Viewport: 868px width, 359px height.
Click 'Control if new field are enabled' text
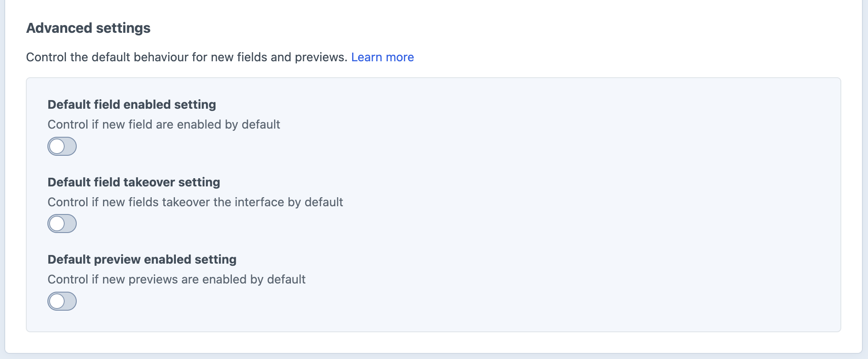164,125
